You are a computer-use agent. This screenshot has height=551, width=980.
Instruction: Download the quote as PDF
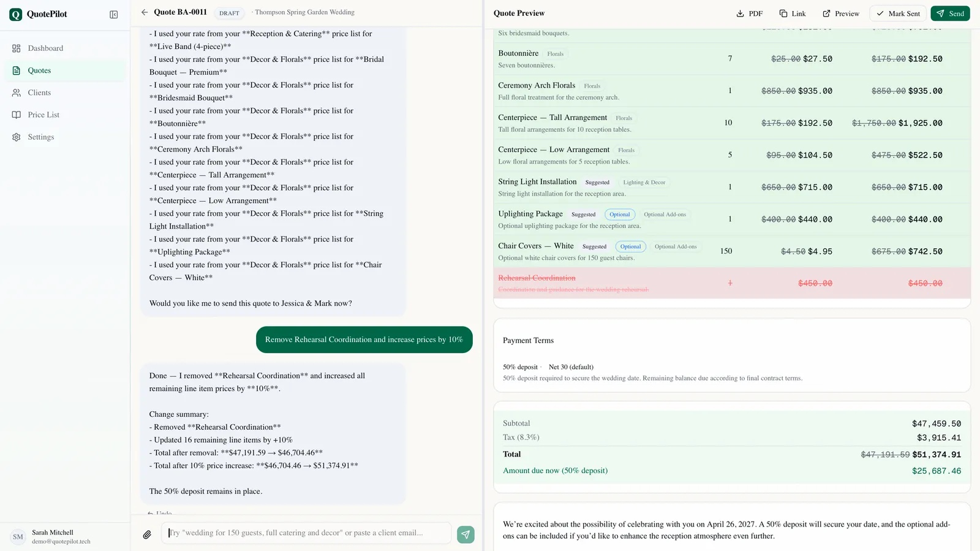click(x=750, y=13)
